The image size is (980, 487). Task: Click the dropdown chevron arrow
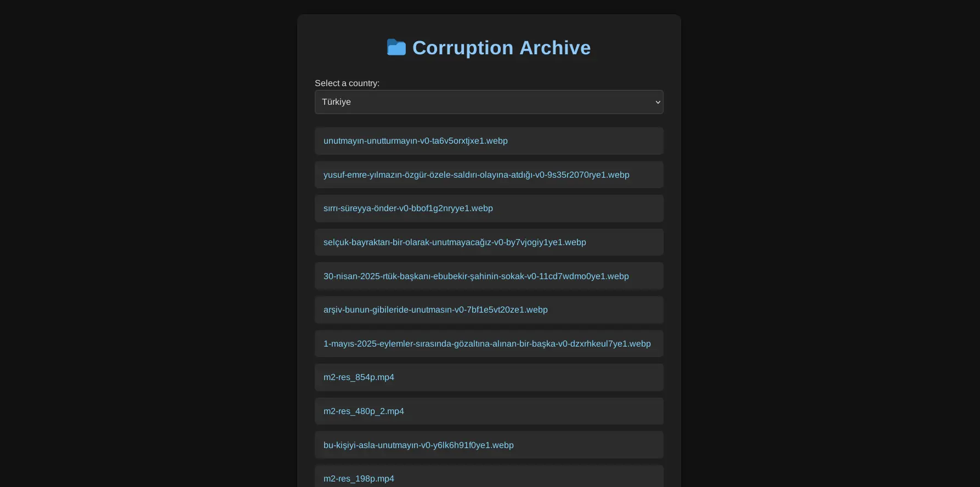click(658, 102)
